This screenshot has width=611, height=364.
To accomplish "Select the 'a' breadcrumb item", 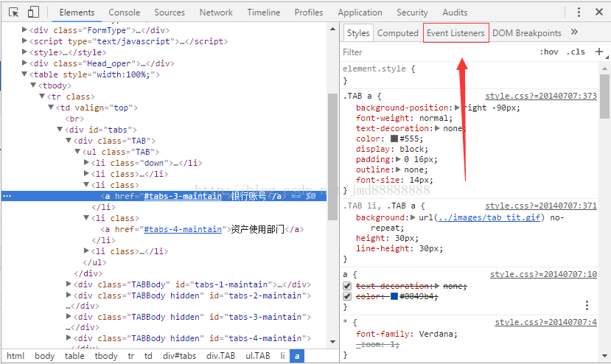I will (x=297, y=356).
